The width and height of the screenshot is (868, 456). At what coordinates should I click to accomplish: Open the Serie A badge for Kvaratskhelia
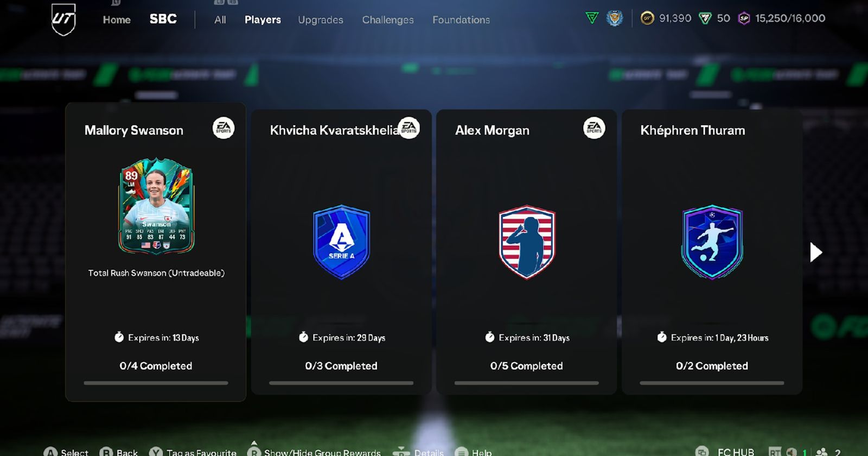pos(341,242)
